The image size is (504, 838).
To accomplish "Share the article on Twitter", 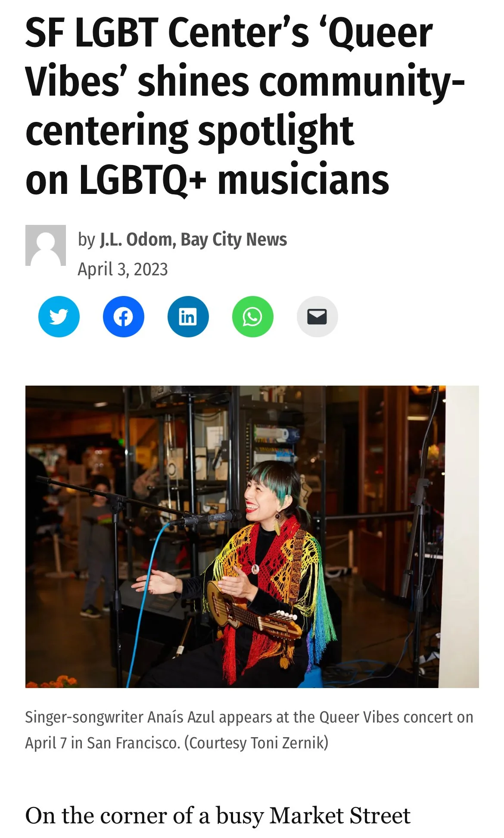I will (x=59, y=317).
